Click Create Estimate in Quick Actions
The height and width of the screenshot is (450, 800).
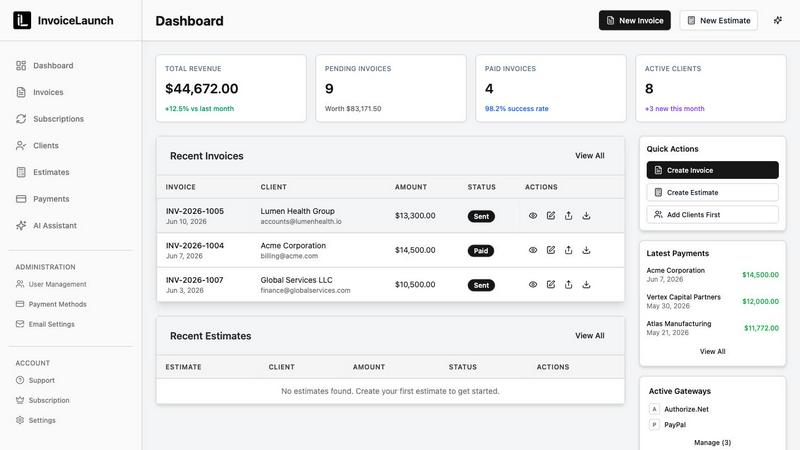coord(712,192)
